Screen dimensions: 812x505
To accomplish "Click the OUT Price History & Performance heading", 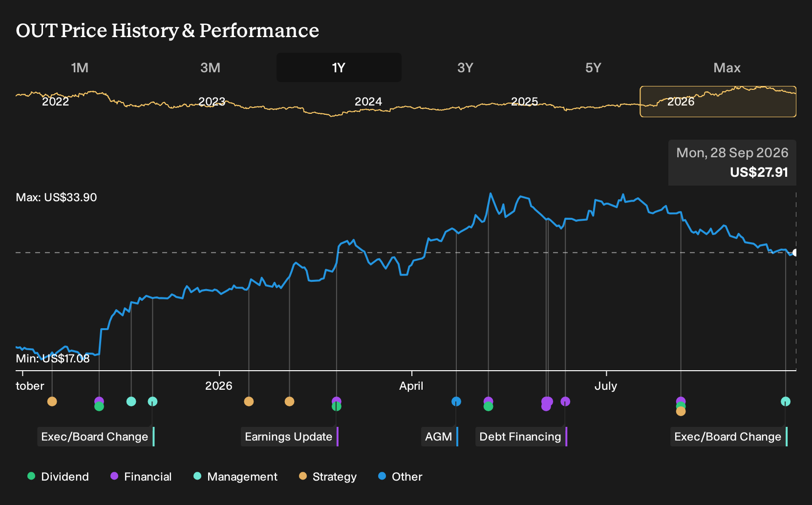I will pos(168,30).
